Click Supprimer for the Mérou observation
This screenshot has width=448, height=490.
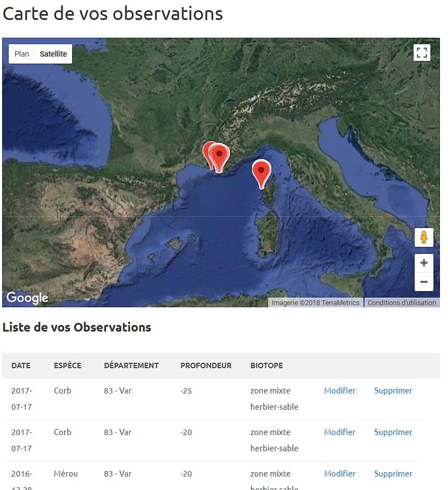point(393,474)
